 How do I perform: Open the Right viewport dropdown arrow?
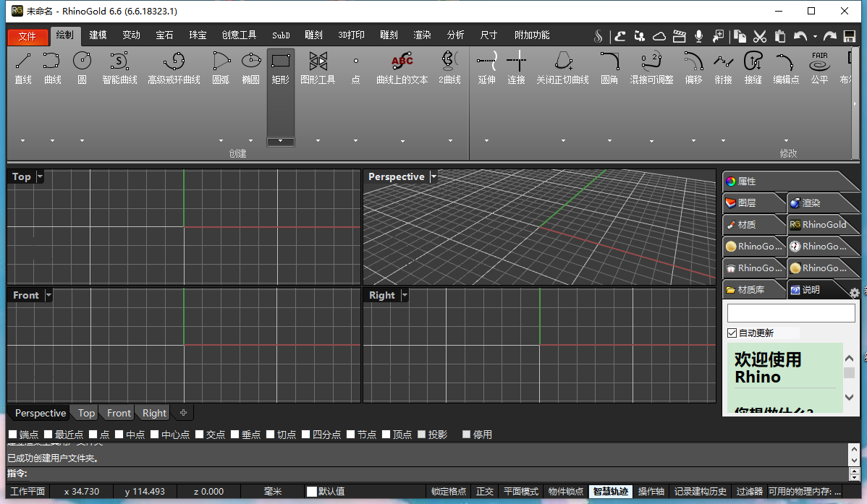coord(405,295)
